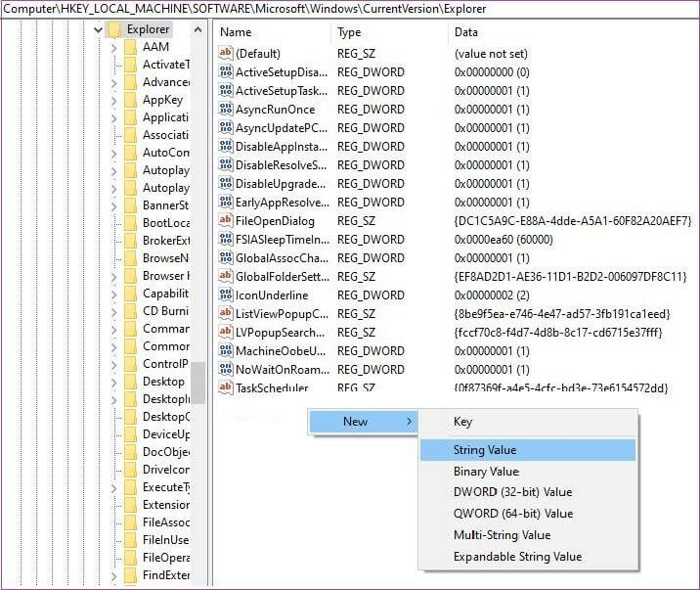This screenshot has height=590, width=700.
Task: Expand the Advance key node
Action: pyautogui.click(x=113, y=82)
